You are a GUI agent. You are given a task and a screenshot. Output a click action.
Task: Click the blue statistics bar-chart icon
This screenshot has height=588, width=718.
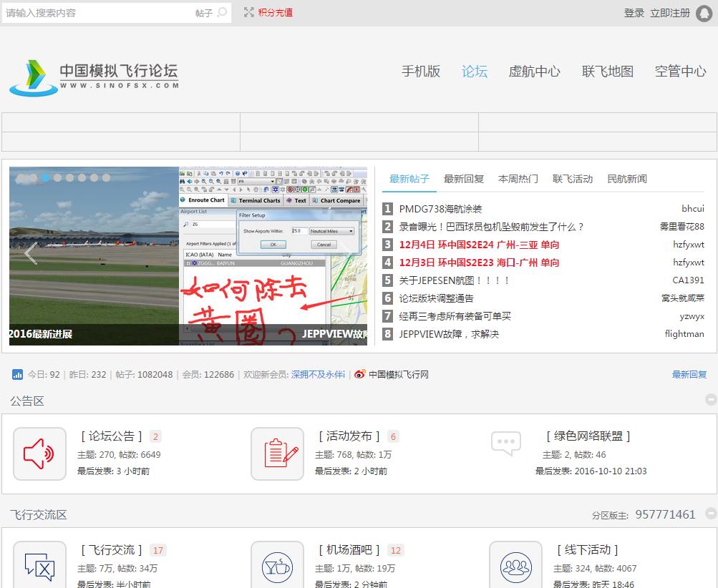tap(17, 374)
